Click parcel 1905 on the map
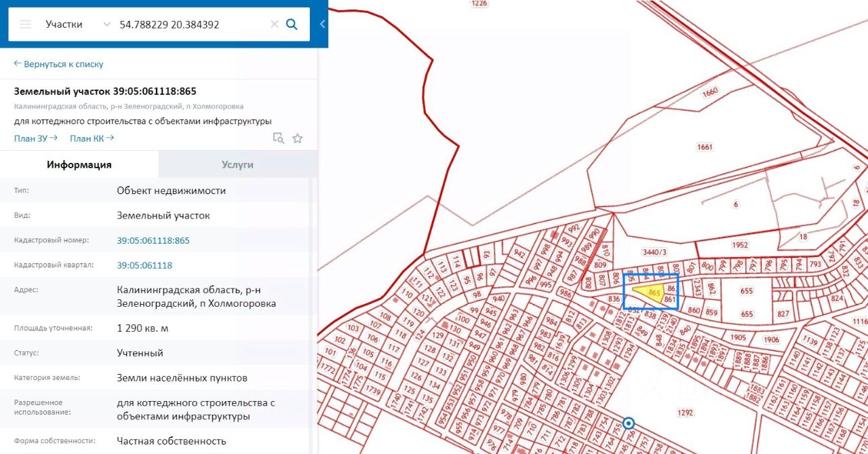868x454 pixels. (738, 337)
